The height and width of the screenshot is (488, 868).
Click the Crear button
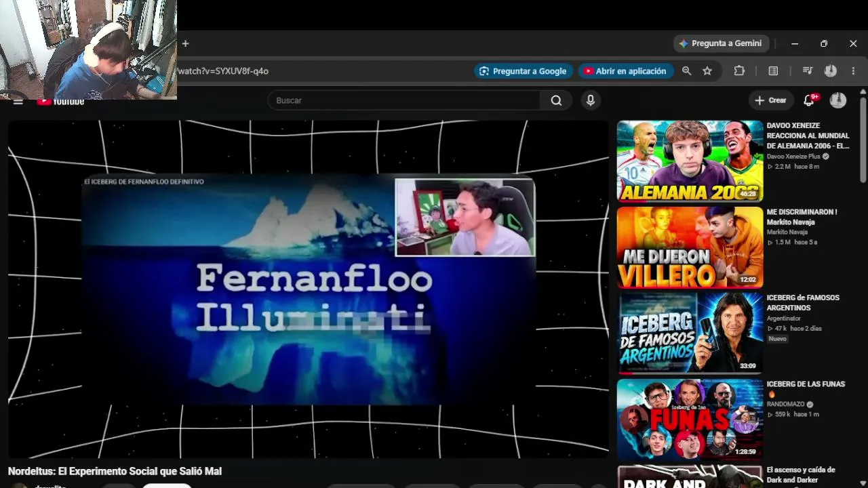[x=770, y=100]
